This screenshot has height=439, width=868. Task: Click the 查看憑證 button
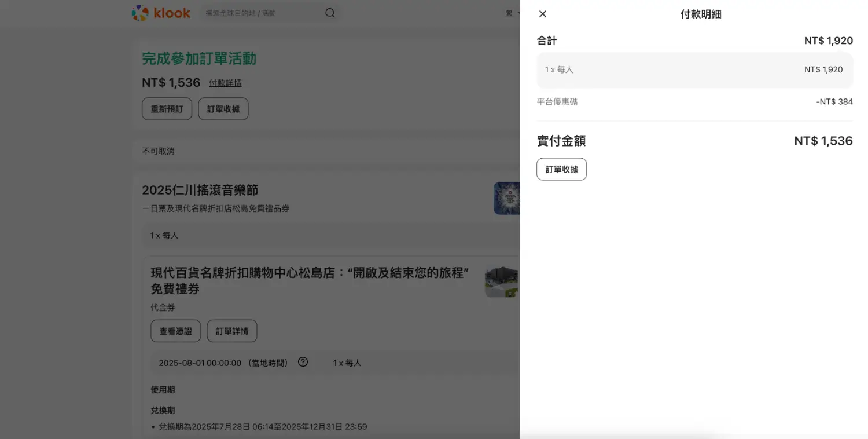(175, 331)
